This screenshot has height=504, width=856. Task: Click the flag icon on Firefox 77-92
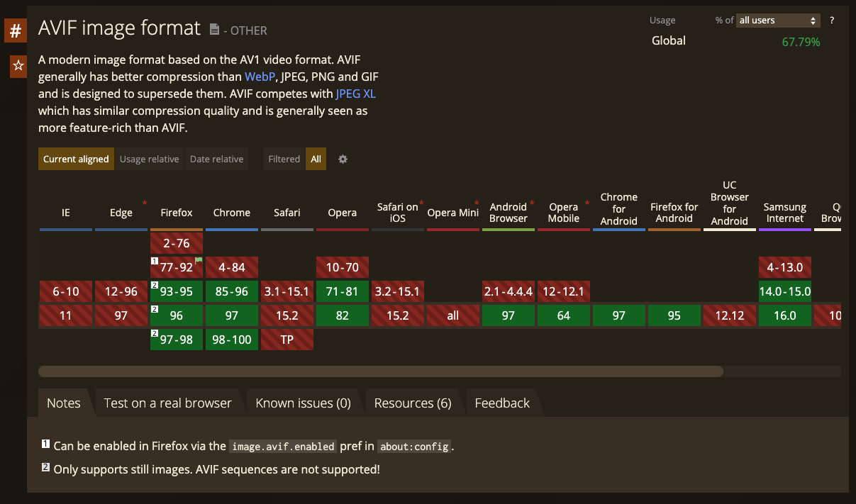click(x=199, y=260)
